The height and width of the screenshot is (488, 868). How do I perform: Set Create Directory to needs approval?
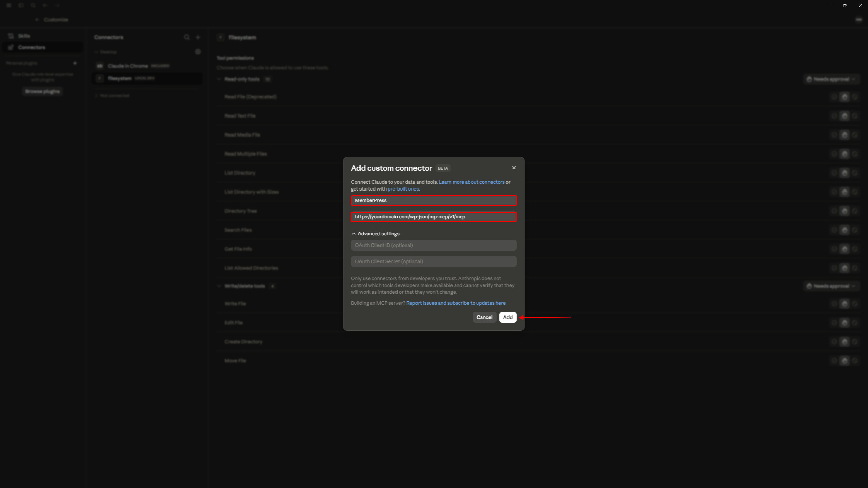coord(845,342)
